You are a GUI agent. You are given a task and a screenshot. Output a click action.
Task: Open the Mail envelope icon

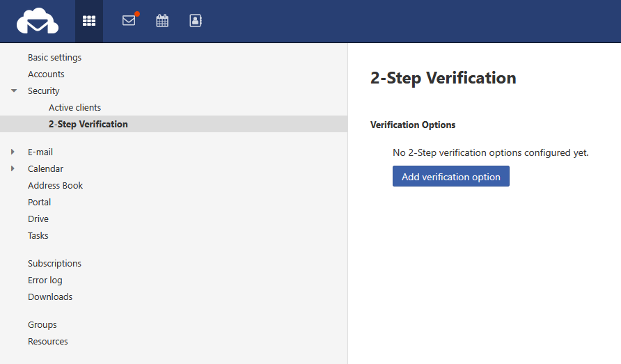[x=129, y=21]
